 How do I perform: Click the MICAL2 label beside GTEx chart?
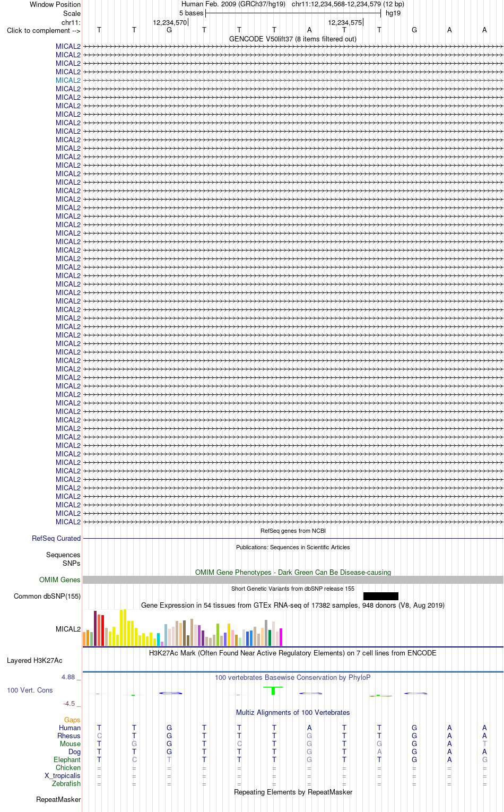tap(68, 629)
